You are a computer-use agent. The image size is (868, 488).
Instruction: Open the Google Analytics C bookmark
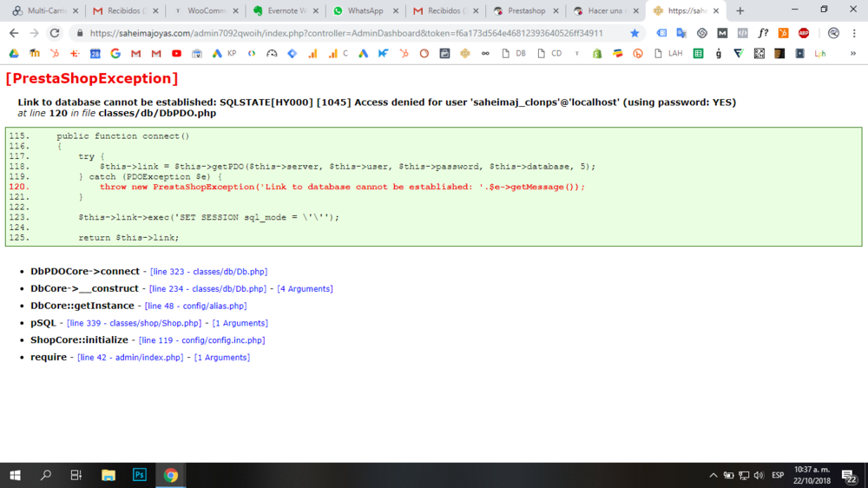pyautogui.click(x=338, y=54)
